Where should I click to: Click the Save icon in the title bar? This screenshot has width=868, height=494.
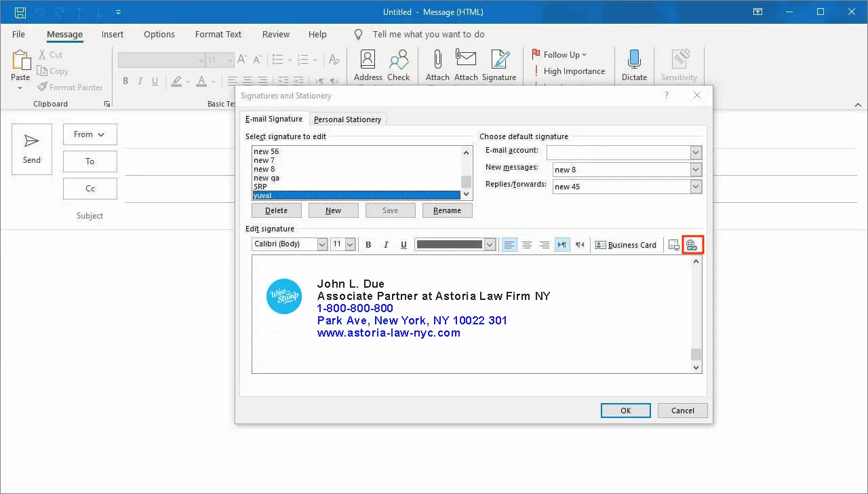point(20,12)
